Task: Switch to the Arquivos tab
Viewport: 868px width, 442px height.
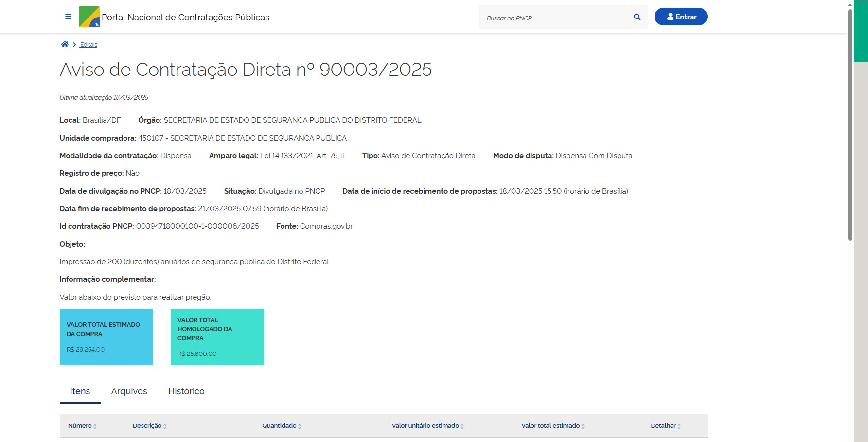Action: pos(129,391)
